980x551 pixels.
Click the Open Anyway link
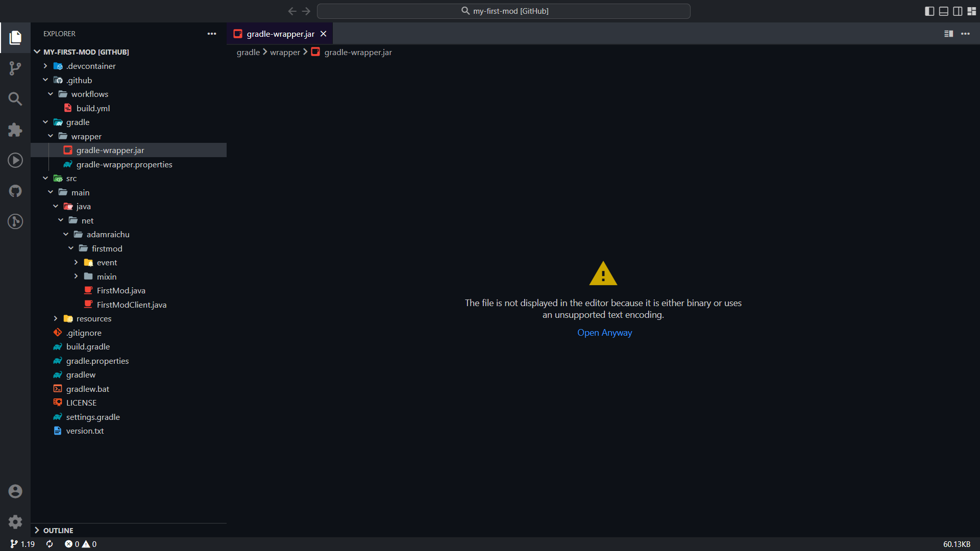(x=604, y=333)
